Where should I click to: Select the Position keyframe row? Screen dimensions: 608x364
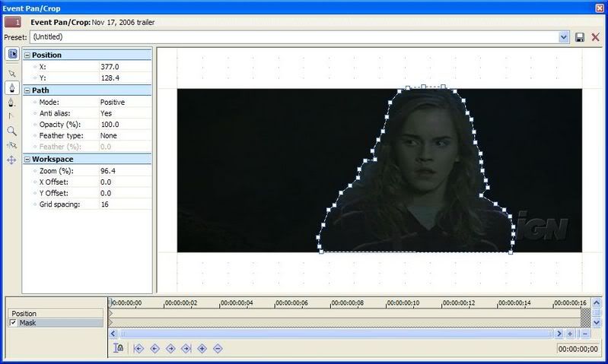point(56,314)
